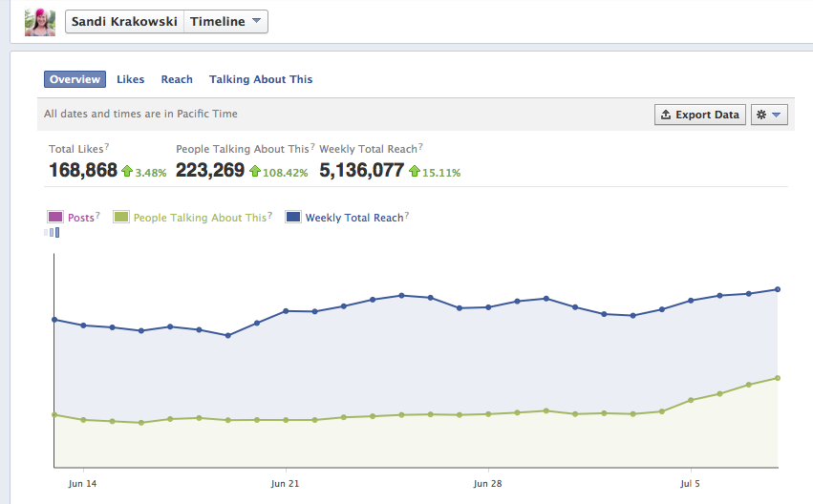This screenshot has width=813, height=504.
Task: Open help icon after People Talking About This legend
Action: tap(270, 217)
